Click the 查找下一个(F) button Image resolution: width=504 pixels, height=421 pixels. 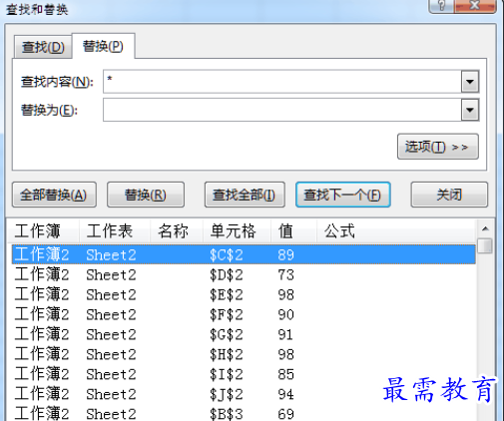[x=342, y=195]
